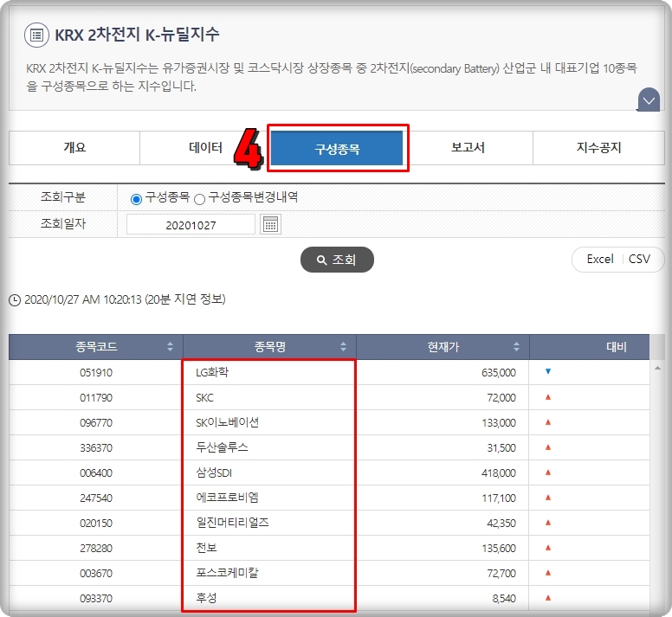Switch to the 데이터 tab
Screen dimensions: 672x617
[206, 148]
